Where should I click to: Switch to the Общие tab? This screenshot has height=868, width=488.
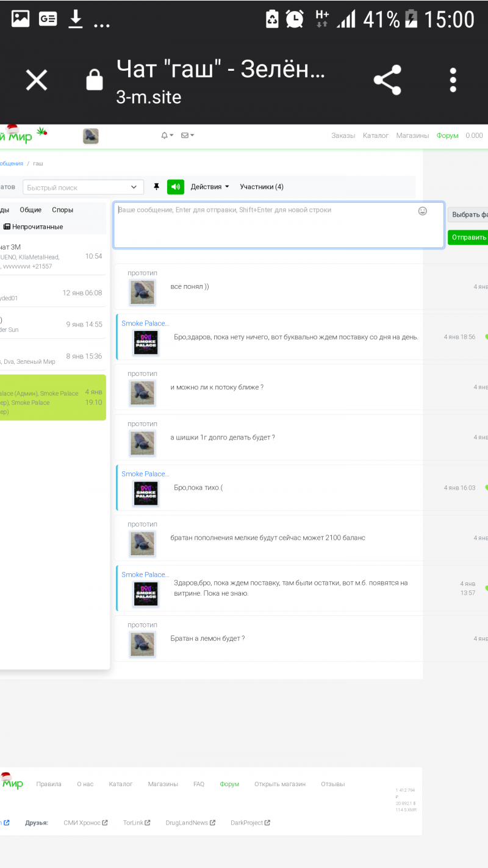point(30,210)
